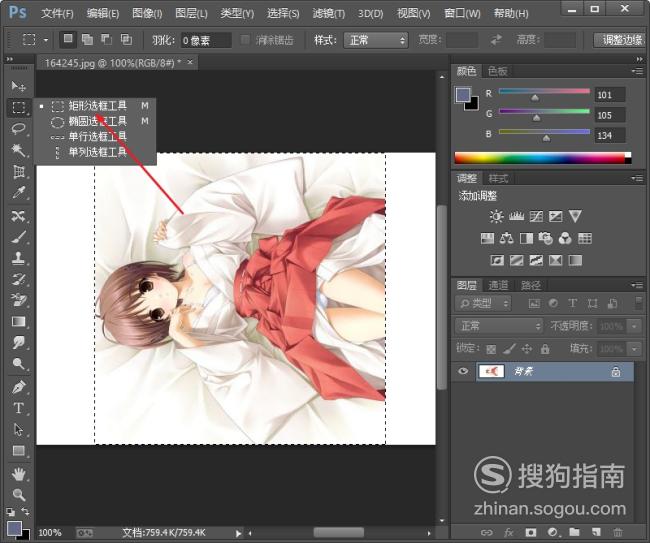Choose New selection mode button
Image resolution: width=650 pixels, height=543 pixels.
click(x=68, y=39)
